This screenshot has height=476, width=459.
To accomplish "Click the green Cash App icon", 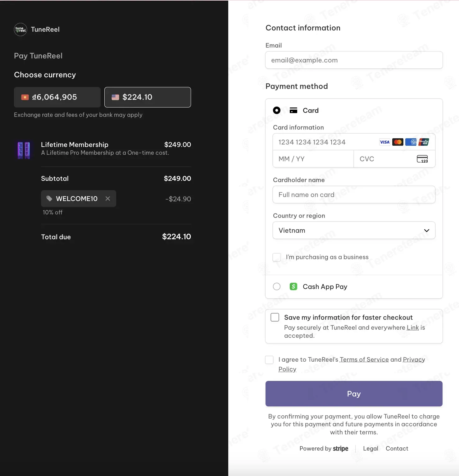I will (x=293, y=286).
